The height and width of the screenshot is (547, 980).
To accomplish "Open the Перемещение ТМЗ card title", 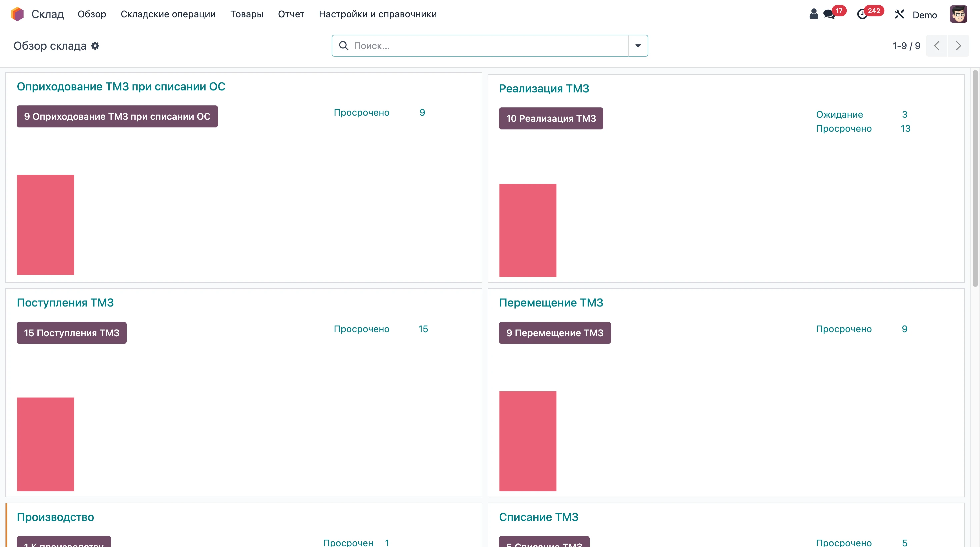I will pyautogui.click(x=551, y=303).
